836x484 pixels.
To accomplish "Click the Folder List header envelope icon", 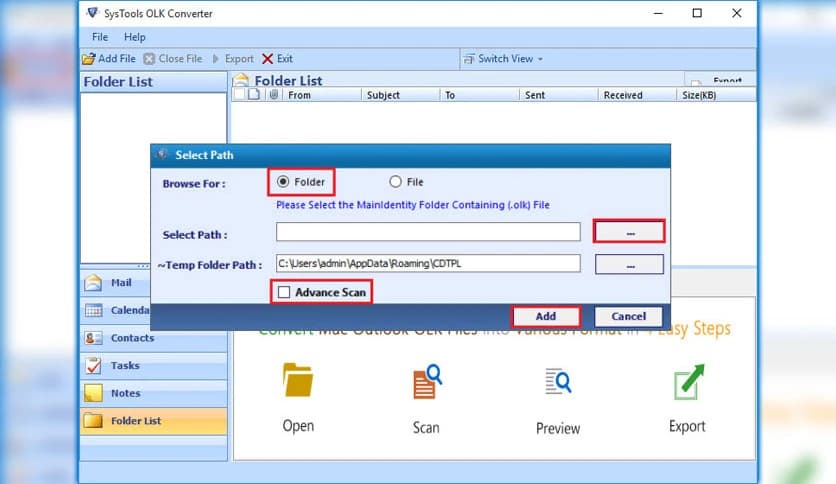I will (241, 80).
